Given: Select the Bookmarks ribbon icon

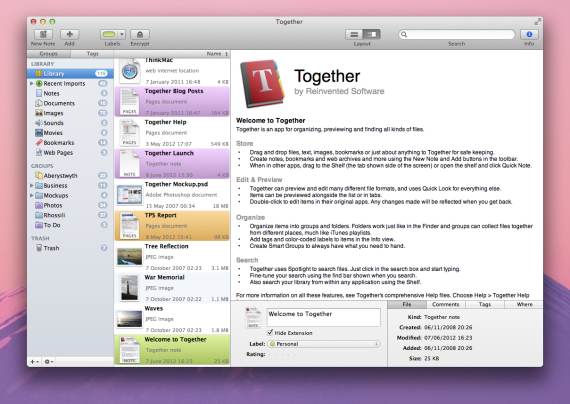Looking at the screenshot, I should pyautogui.click(x=39, y=143).
